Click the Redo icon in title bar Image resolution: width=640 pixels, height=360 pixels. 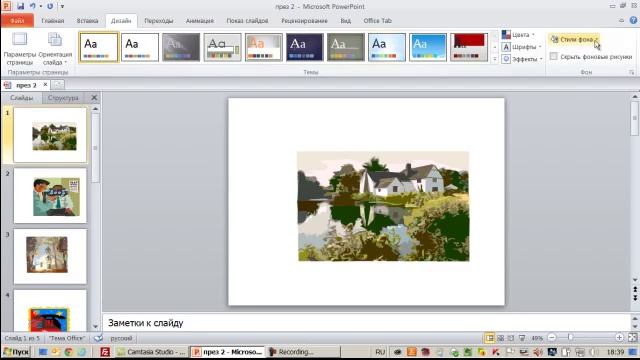tap(50, 6)
